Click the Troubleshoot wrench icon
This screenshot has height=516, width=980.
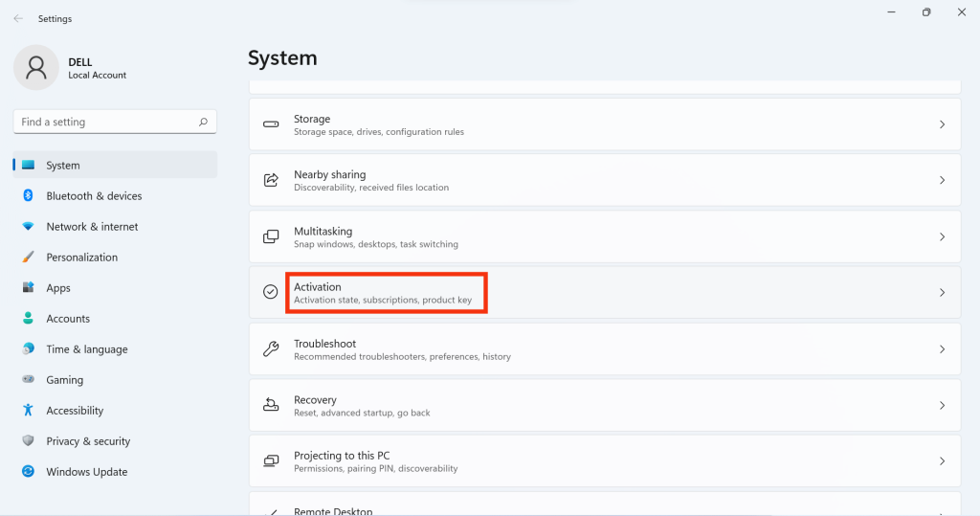(x=271, y=349)
